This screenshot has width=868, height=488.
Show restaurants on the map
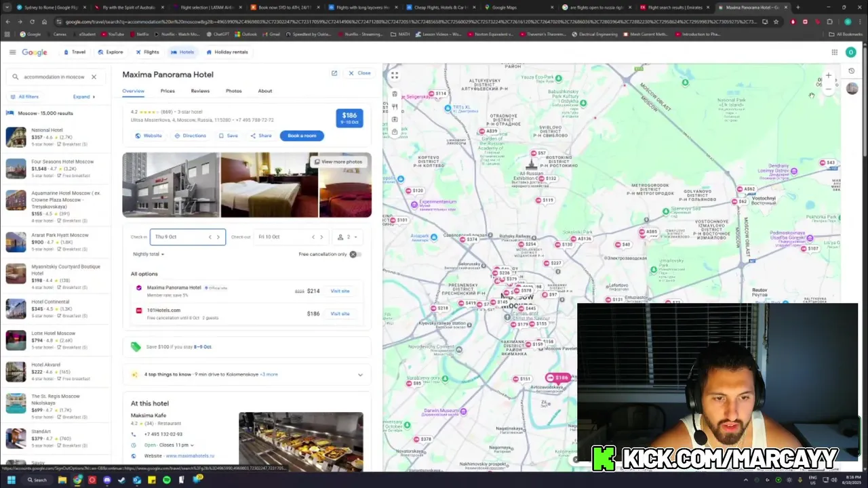pyautogui.click(x=395, y=106)
